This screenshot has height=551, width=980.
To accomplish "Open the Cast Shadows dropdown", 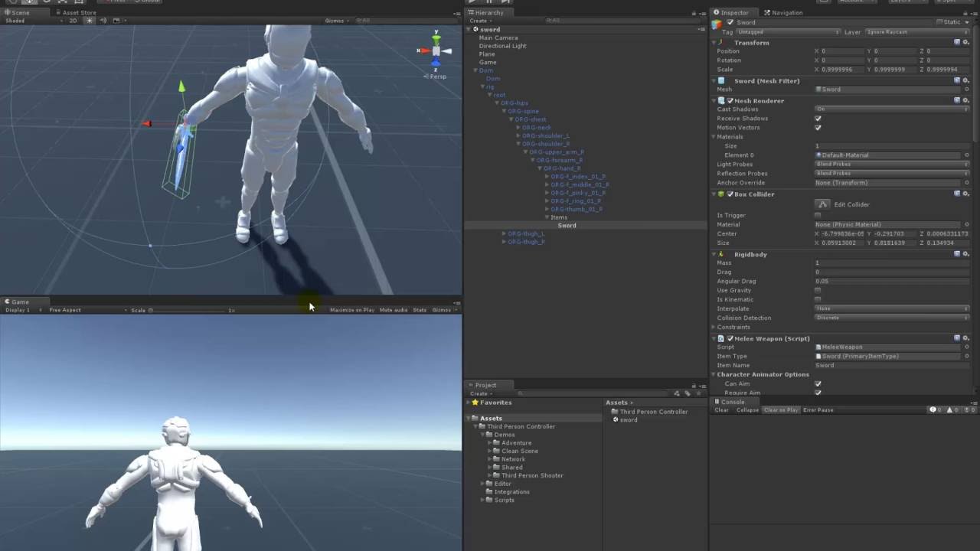I will point(892,109).
